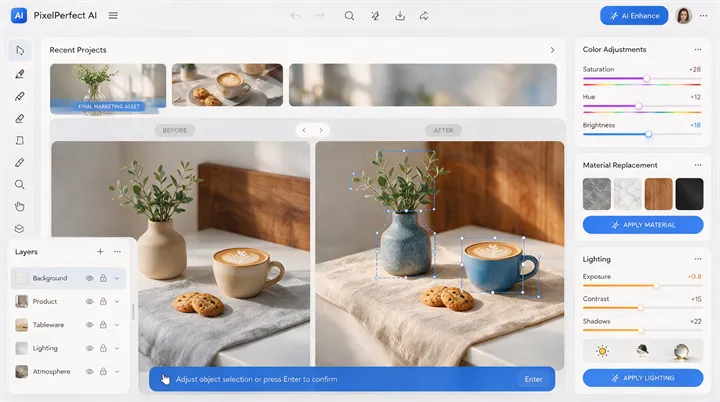Click the redo arrow in top toolbar
Image resolution: width=720 pixels, height=402 pixels.
[320, 16]
